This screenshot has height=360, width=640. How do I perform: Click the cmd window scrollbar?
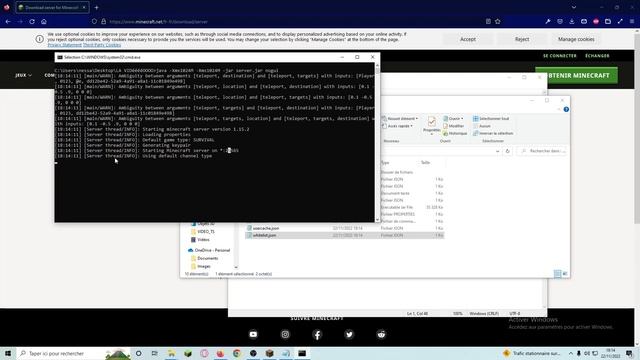pos(377,142)
